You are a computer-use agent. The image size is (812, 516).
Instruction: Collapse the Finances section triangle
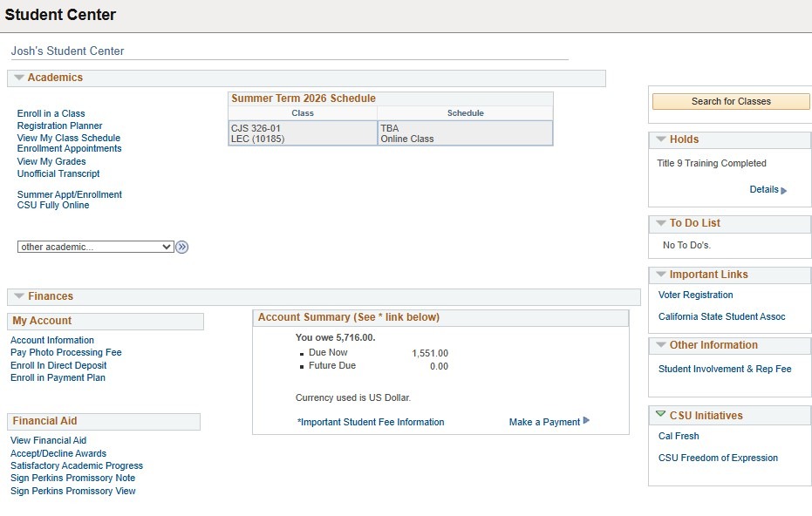(18, 296)
